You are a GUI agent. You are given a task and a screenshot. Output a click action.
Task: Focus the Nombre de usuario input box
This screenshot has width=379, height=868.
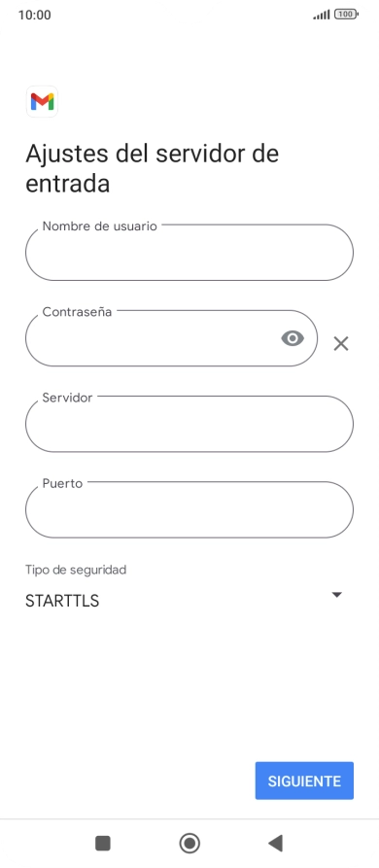pos(189,253)
